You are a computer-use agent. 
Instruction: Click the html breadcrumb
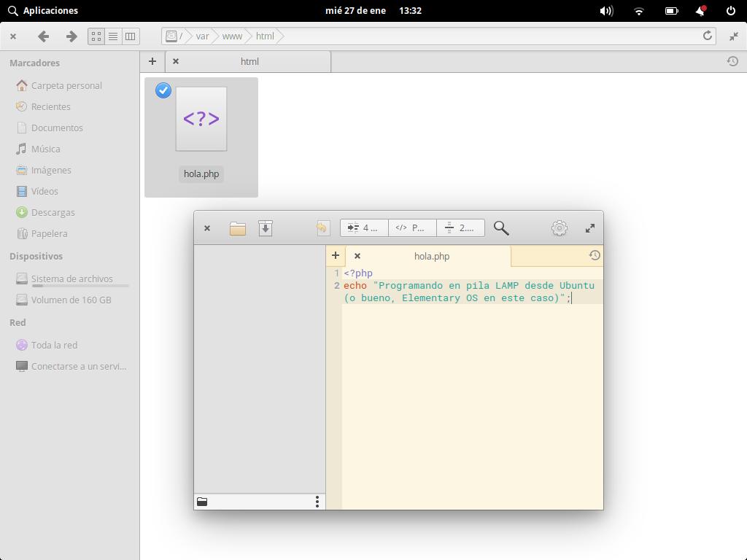click(x=265, y=36)
